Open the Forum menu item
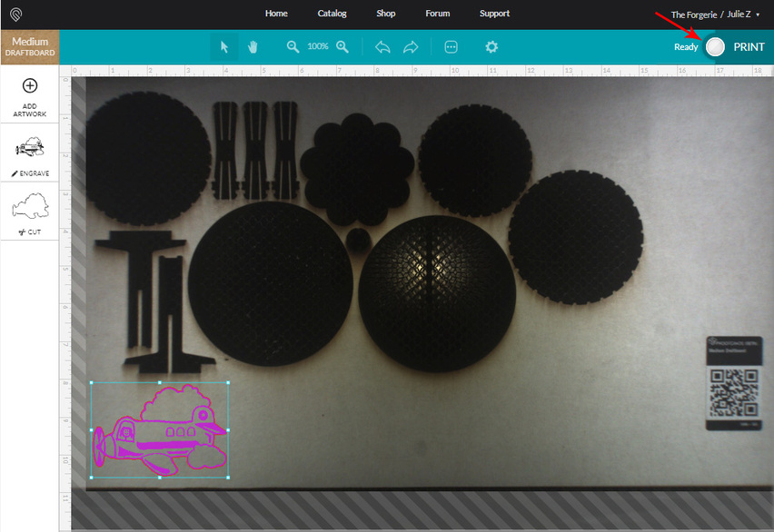 (x=437, y=13)
